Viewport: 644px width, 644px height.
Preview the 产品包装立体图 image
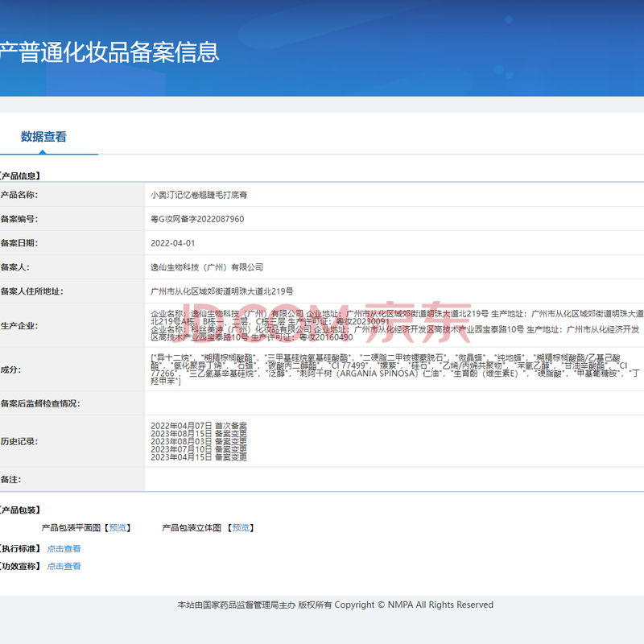(x=241, y=528)
